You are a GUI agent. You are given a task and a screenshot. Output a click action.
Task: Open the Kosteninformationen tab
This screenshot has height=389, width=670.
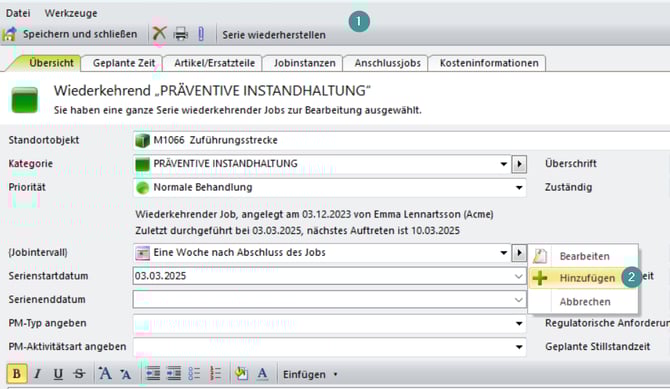pos(489,63)
